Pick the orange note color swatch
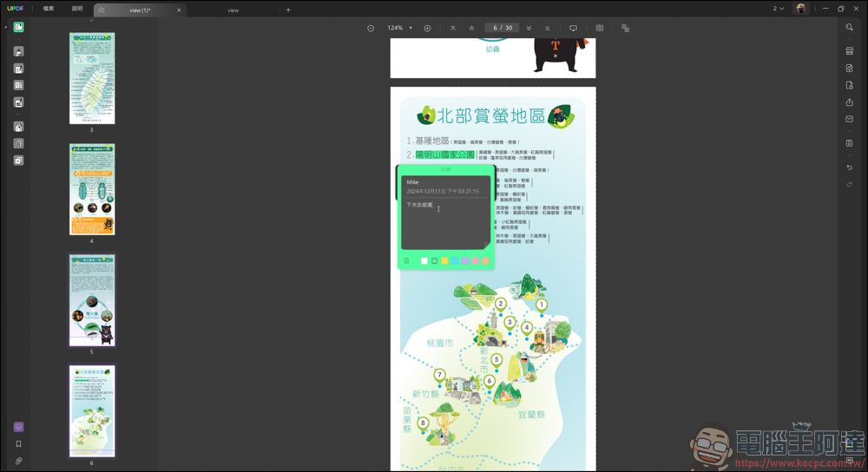 coord(485,260)
